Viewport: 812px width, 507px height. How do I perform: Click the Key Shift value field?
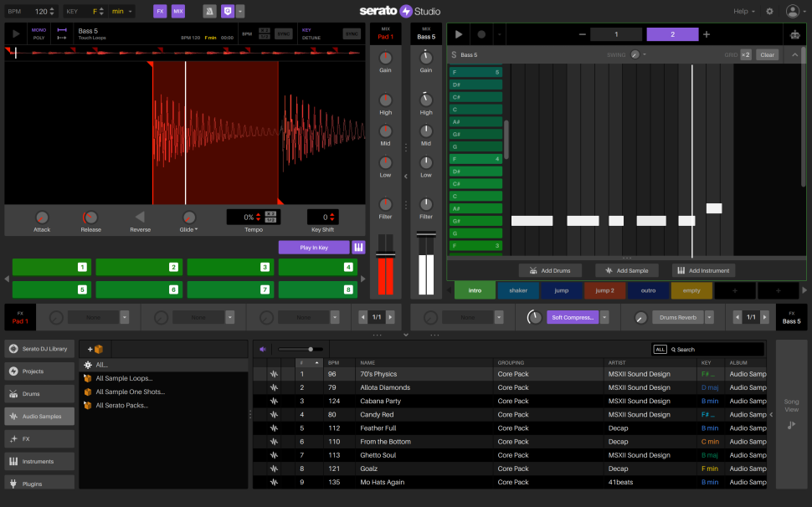[x=323, y=218]
